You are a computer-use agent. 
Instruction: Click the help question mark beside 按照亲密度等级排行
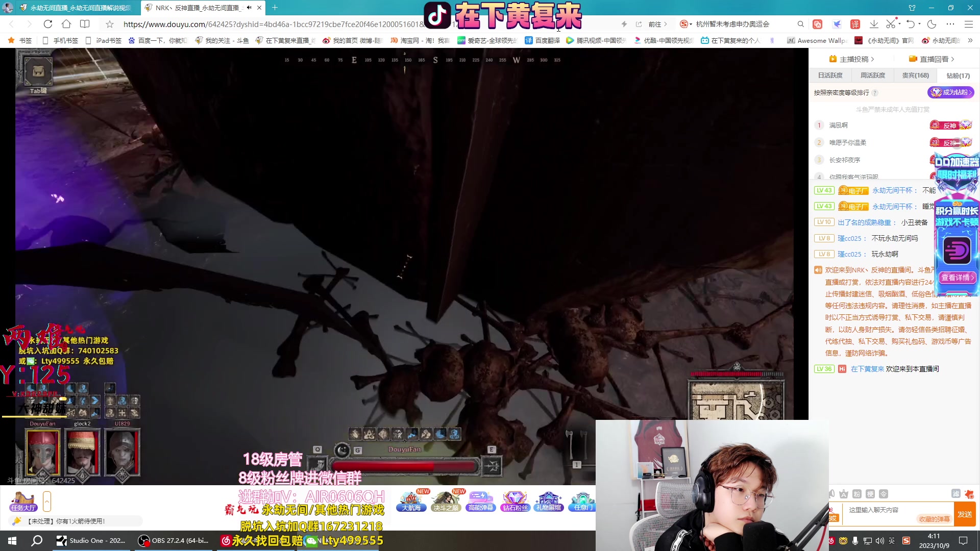875,93
